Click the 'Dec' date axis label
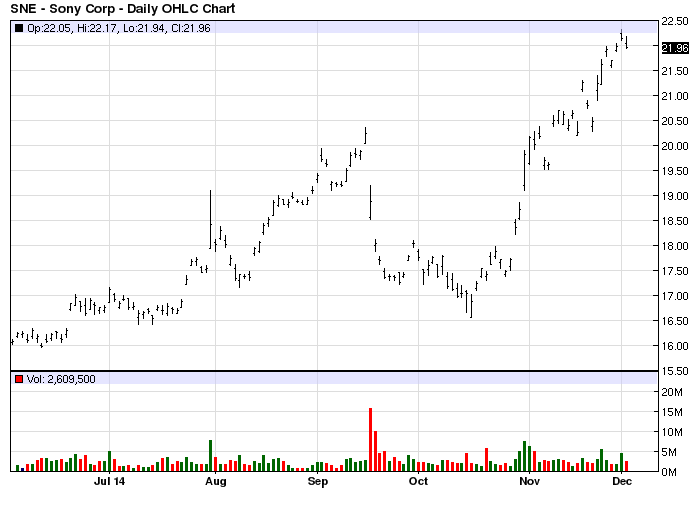 point(622,481)
